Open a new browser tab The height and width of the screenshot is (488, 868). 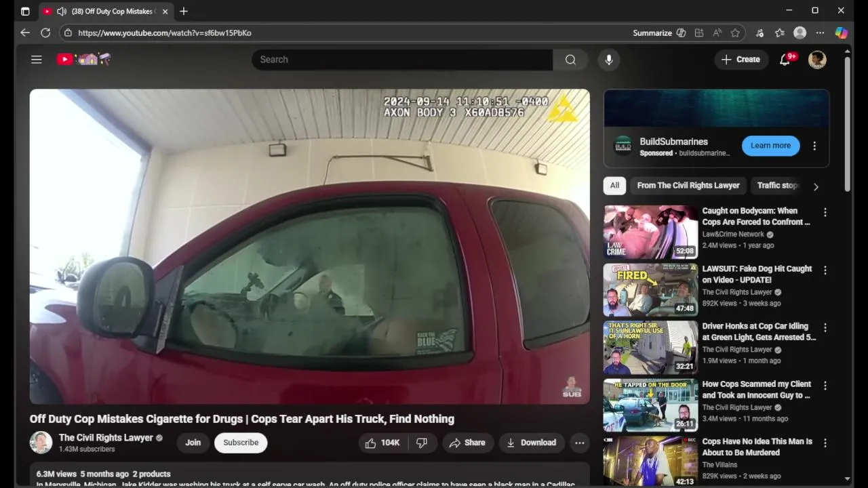(184, 12)
